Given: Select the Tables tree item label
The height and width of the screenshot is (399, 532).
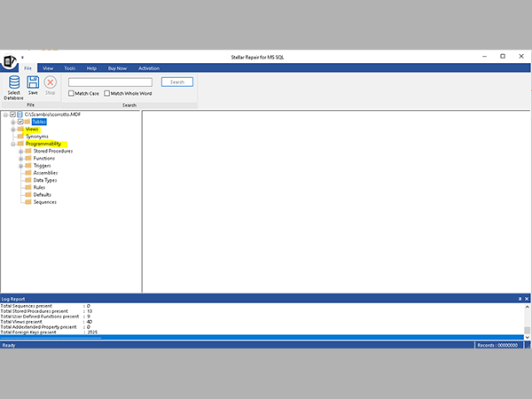Looking at the screenshot, I should click(x=39, y=121).
